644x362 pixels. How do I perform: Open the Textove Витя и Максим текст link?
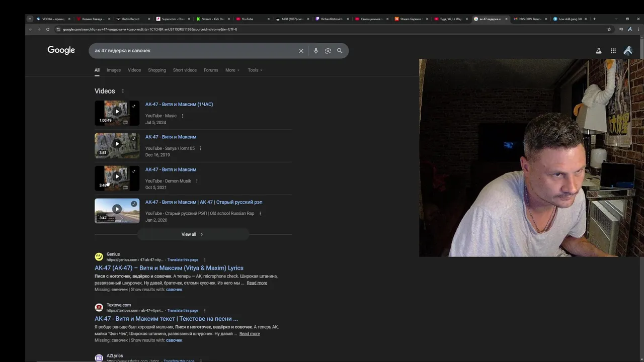click(x=166, y=319)
